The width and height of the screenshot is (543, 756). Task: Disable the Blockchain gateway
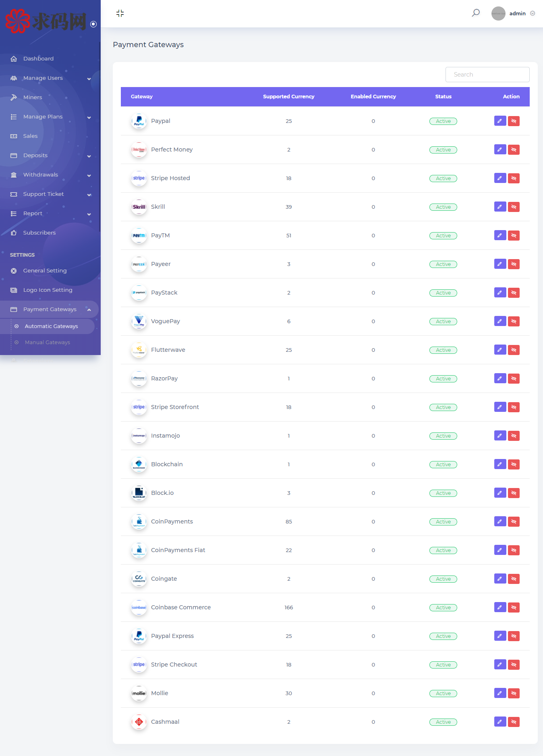pos(514,464)
